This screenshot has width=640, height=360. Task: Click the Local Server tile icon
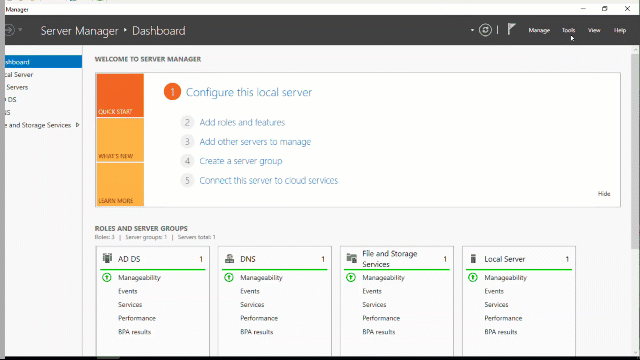pos(473,259)
